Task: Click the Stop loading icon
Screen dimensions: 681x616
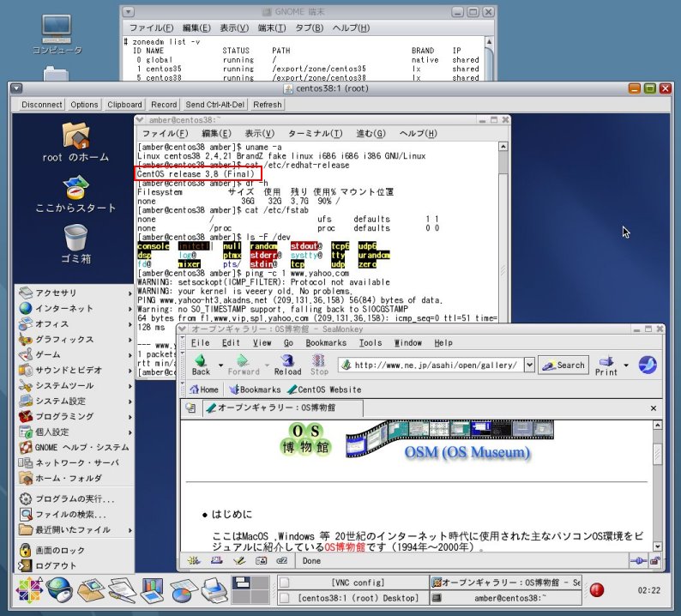Action: click(x=319, y=360)
